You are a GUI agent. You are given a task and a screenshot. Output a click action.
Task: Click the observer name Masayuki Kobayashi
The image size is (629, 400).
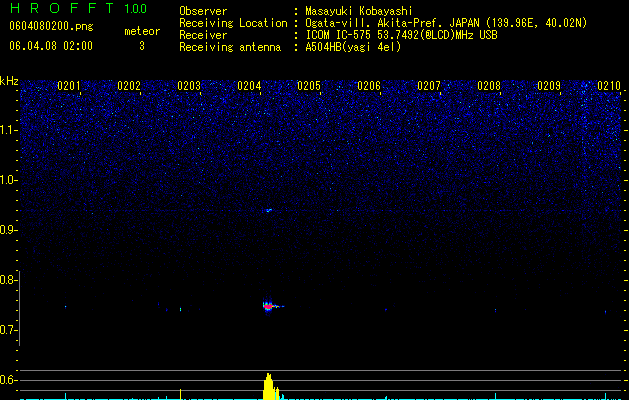coord(359,11)
